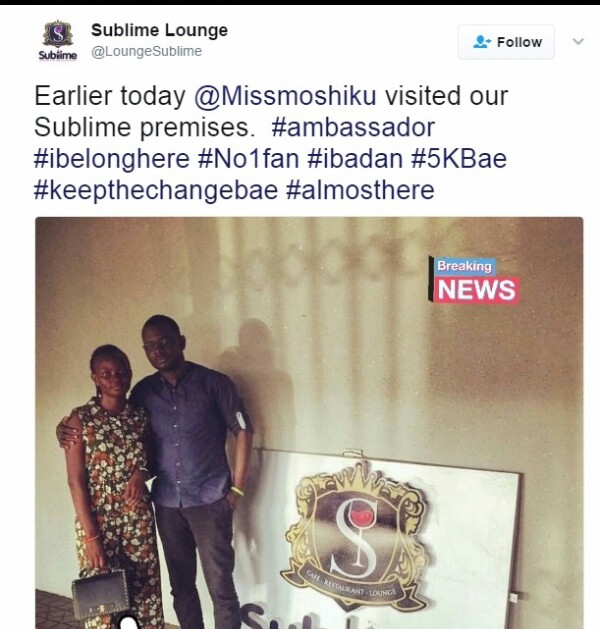The width and height of the screenshot is (600, 629).
Task: Open the #No1fan hashtag
Action: coord(249,159)
